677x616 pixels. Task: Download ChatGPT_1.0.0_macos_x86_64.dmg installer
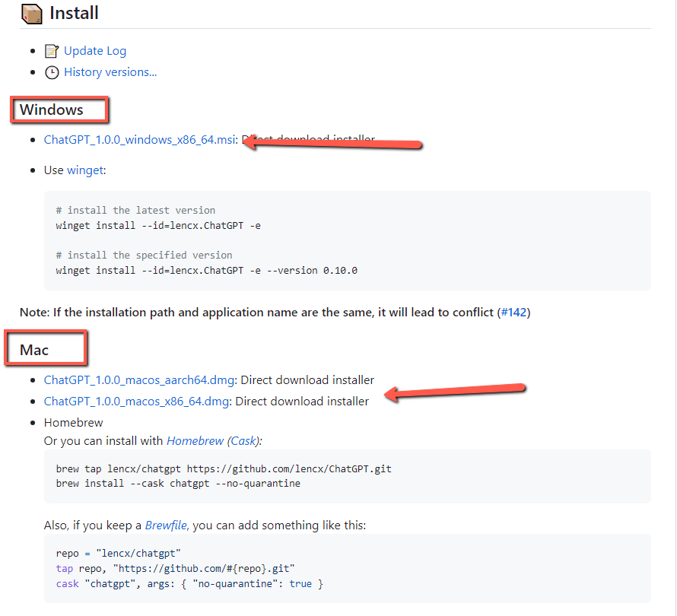(x=136, y=401)
